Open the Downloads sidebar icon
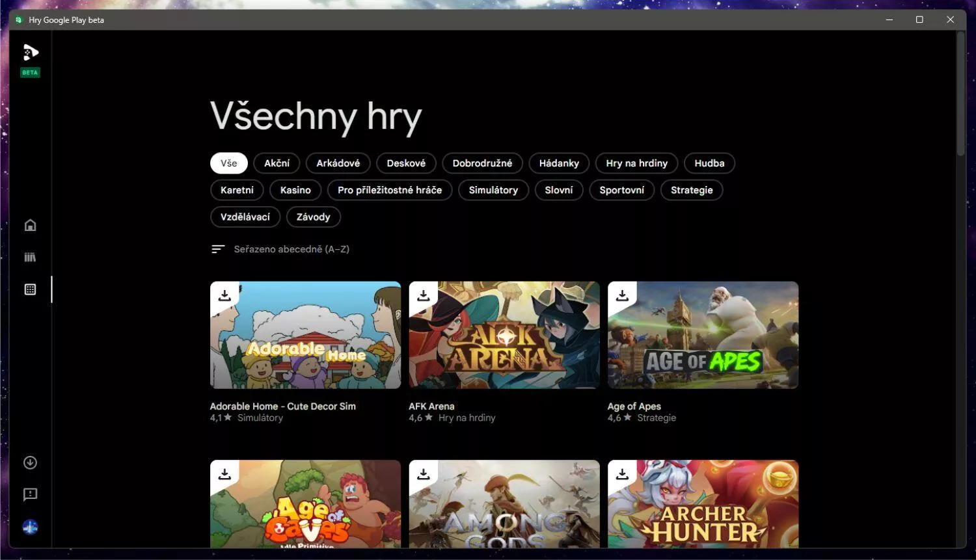The width and height of the screenshot is (976, 560). (x=30, y=462)
